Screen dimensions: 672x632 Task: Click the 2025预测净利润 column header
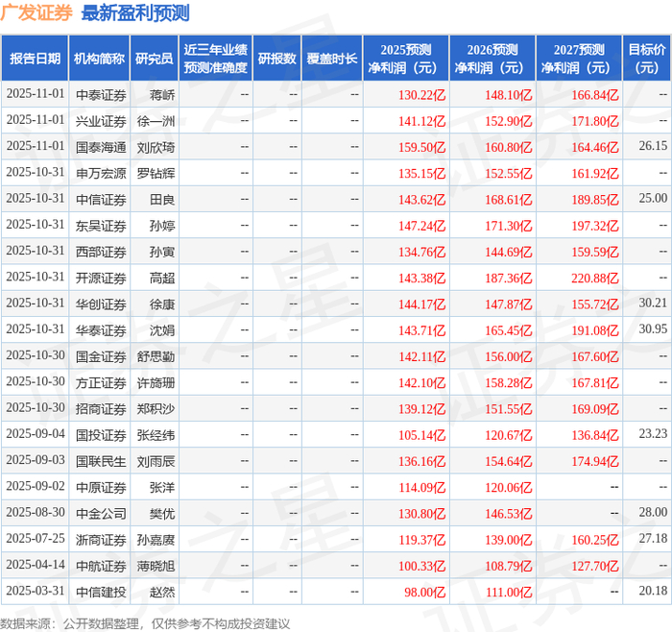[x=406, y=59]
